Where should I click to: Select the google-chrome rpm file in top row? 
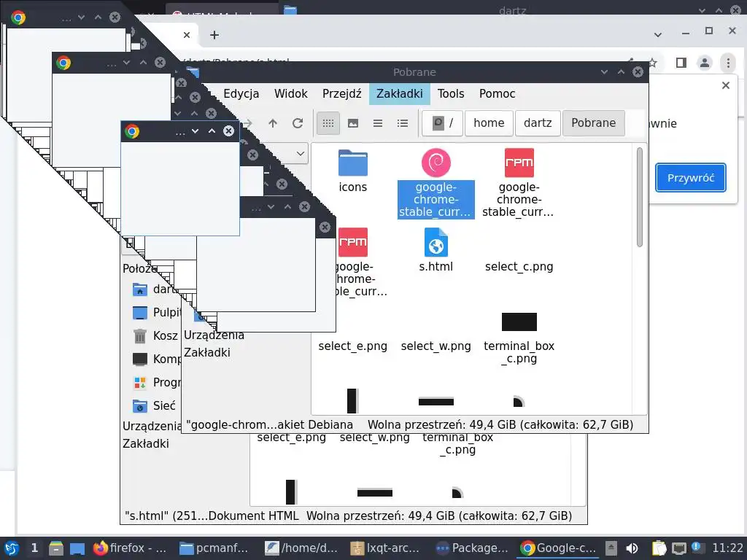pyautogui.click(x=519, y=163)
